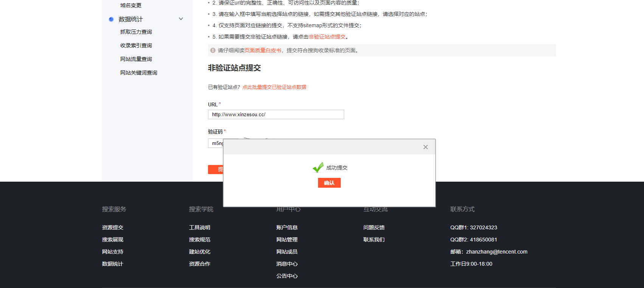Open footer link 工具说明

click(200, 227)
